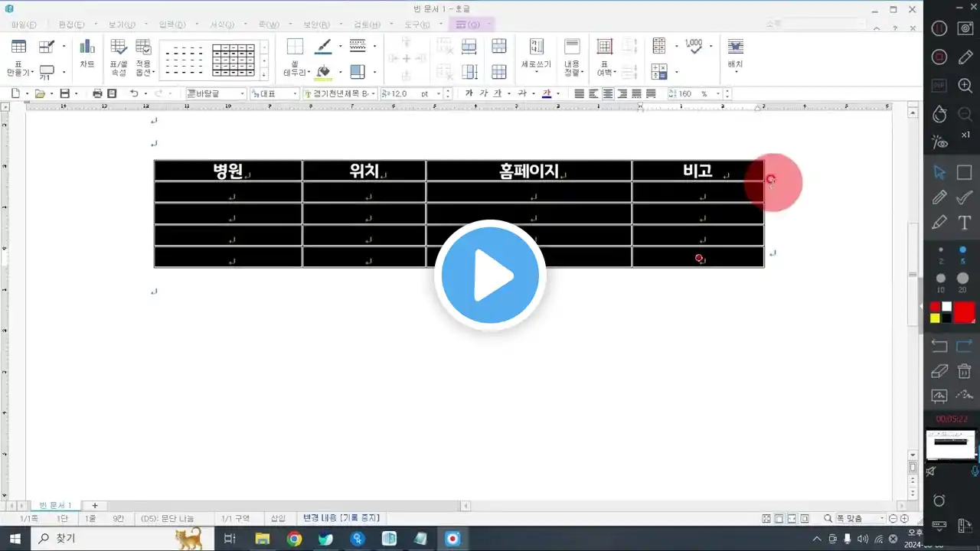Click the zoom in plus button
This screenshot has width=980, height=551.
(x=904, y=519)
